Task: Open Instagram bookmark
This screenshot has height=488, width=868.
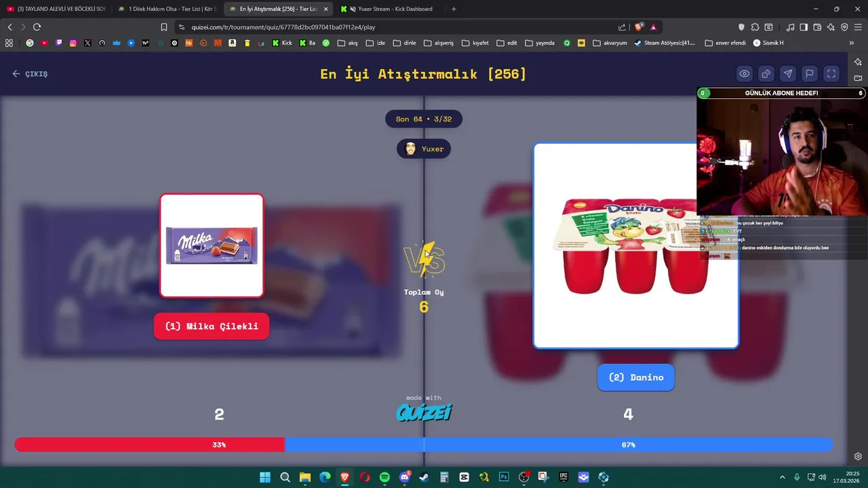Action: (x=73, y=43)
